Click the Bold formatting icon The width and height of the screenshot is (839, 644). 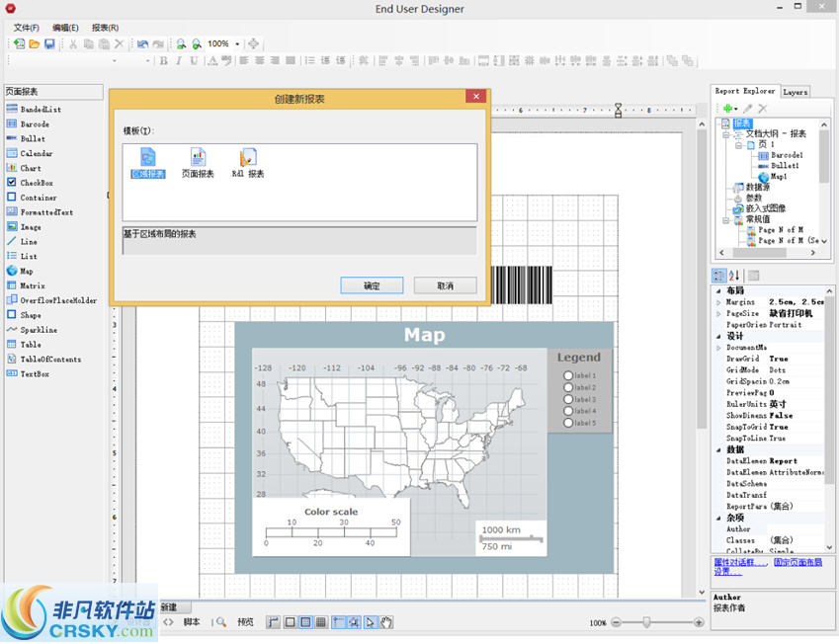point(164,60)
